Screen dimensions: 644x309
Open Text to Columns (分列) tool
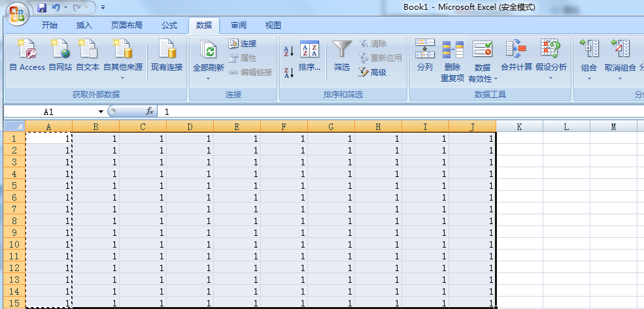pyautogui.click(x=425, y=50)
